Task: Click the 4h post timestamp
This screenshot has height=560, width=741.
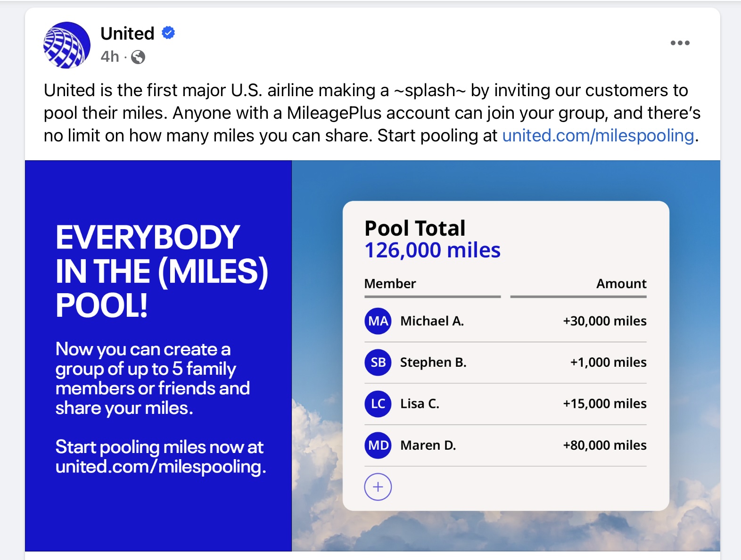Action: click(110, 57)
